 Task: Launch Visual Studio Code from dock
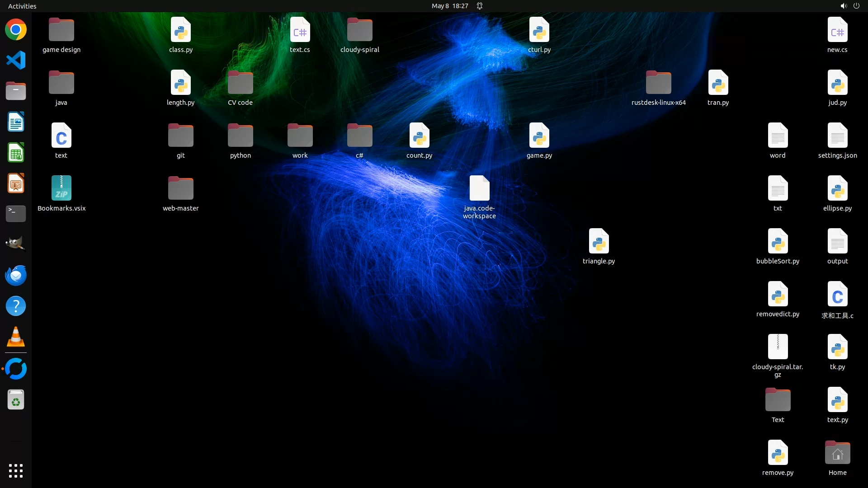point(16,61)
